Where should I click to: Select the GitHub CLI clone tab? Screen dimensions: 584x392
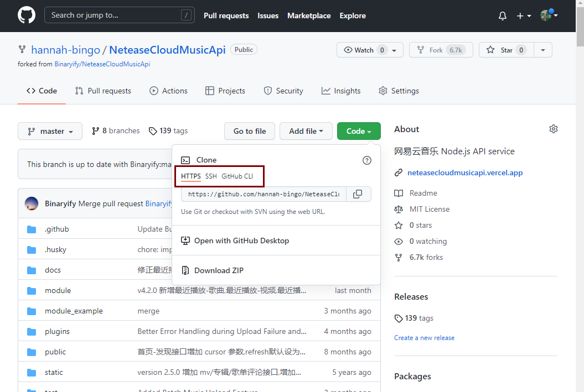pos(237,176)
